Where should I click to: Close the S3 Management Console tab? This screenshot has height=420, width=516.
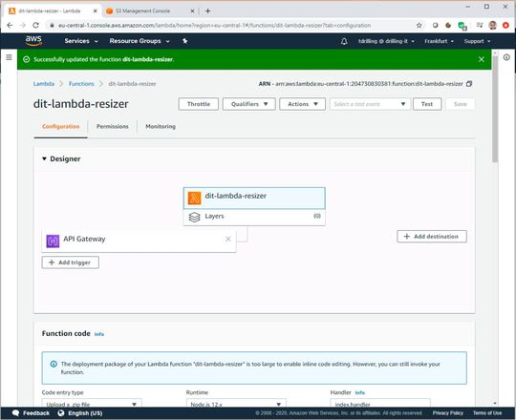point(192,10)
